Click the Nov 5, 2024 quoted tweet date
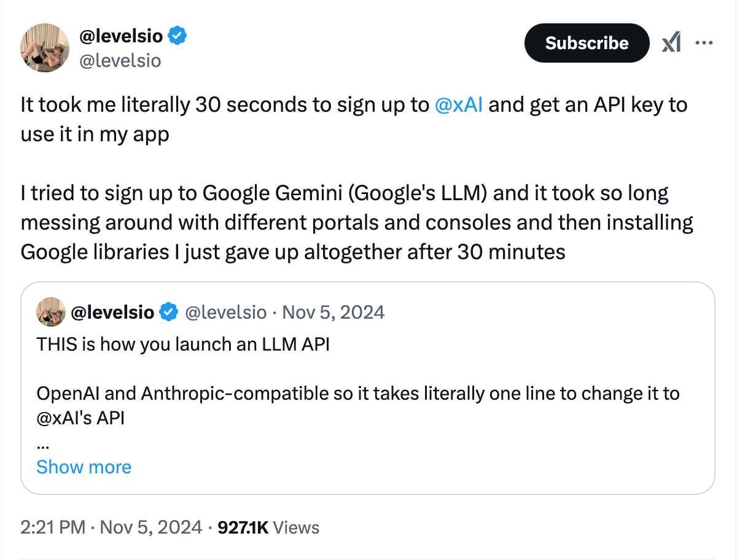 click(333, 312)
